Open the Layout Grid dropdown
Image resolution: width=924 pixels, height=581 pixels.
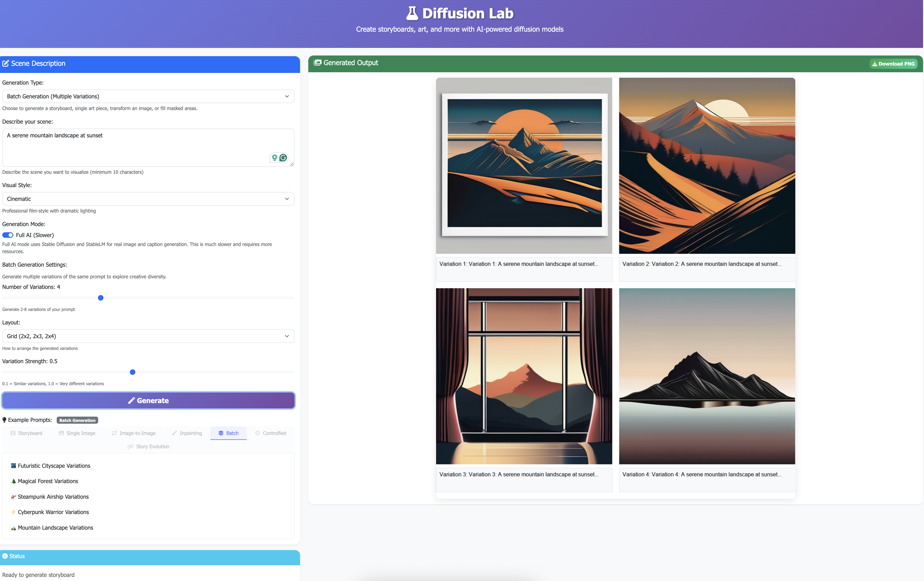click(x=148, y=336)
